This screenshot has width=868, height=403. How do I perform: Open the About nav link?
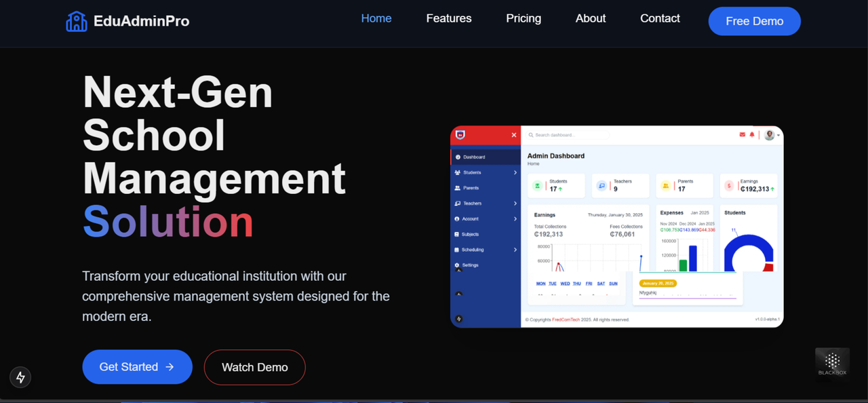coord(591,18)
